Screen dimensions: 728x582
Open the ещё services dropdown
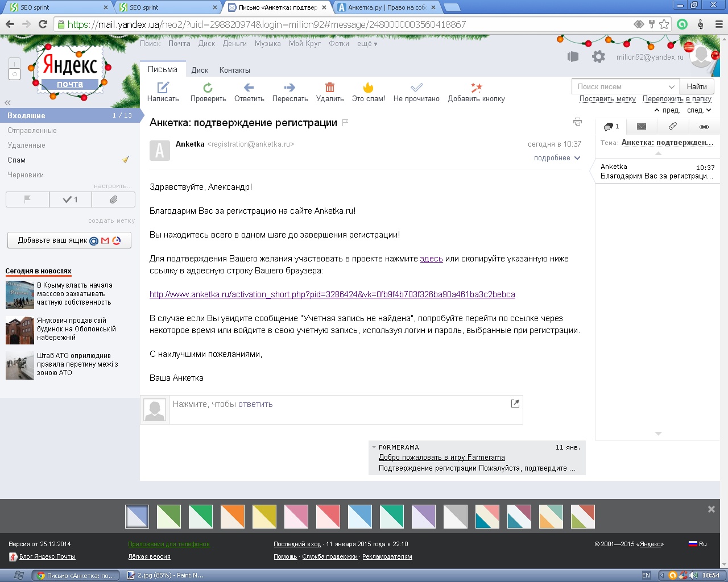point(367,44)
